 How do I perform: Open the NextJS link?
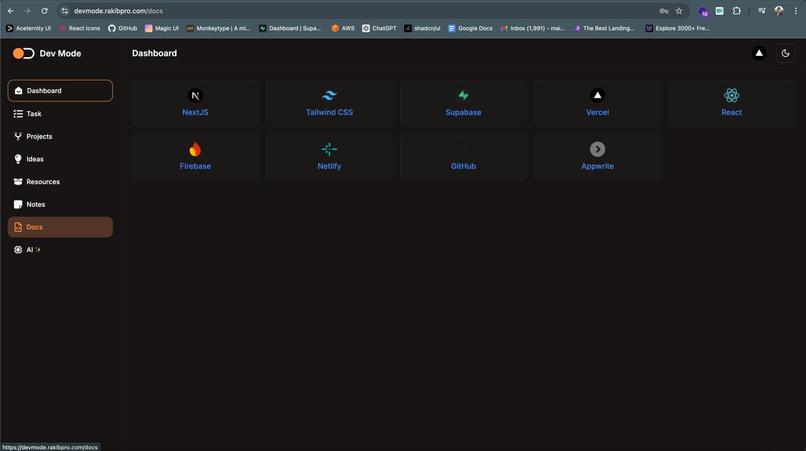click(x=195, y=112)
